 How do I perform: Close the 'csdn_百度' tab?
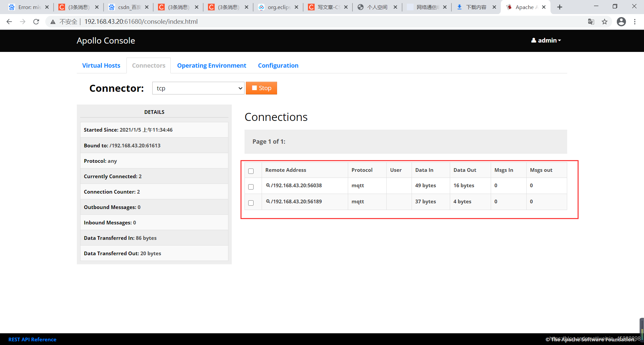(x=147, y=7)
